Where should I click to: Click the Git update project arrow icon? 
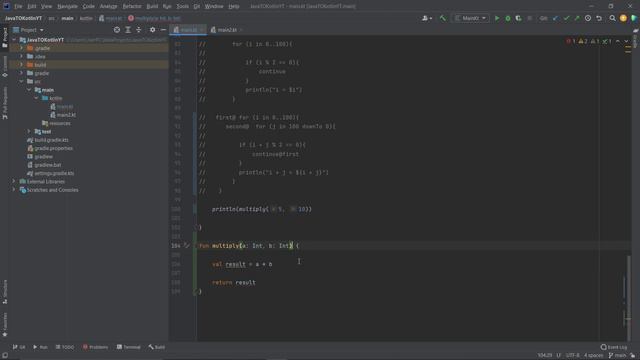[555, 18]
